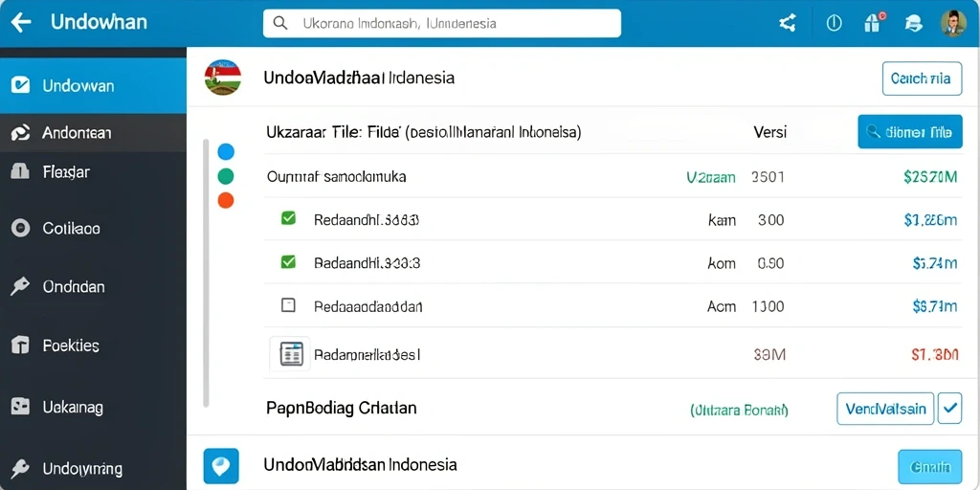This screenshot has height=490, width=980.
Task: Click Ounrraf sanoclomuka row label
Action: (x=336, y=177)
